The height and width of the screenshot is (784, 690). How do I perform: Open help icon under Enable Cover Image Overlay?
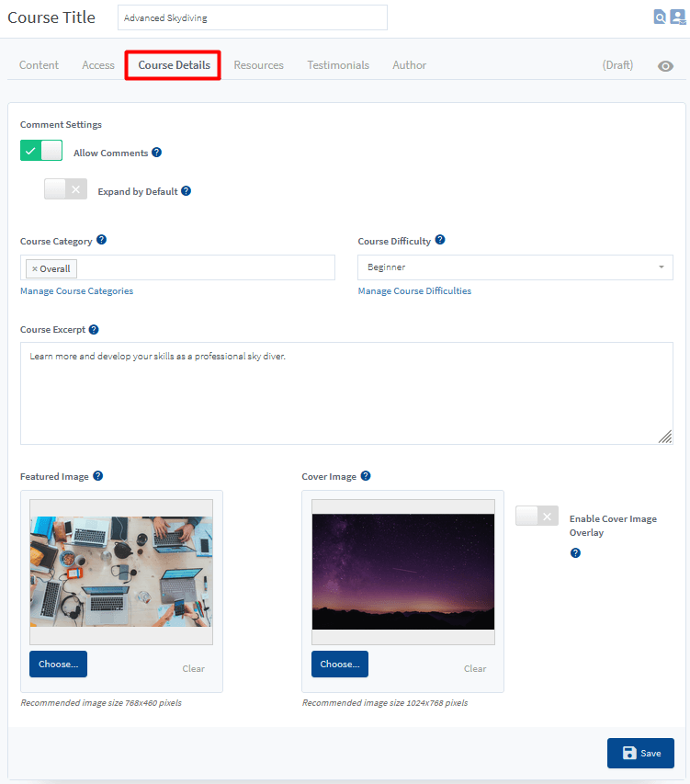pyautogui.click(x=575, y=553)
